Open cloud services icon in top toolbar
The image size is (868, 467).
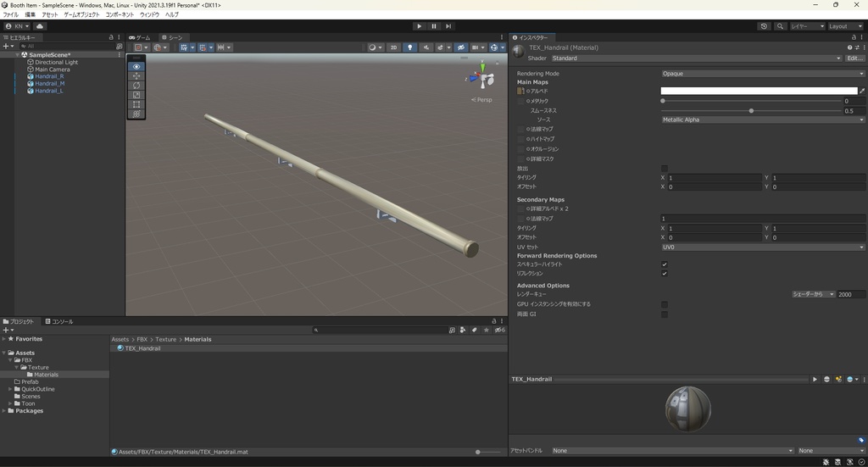40,26
